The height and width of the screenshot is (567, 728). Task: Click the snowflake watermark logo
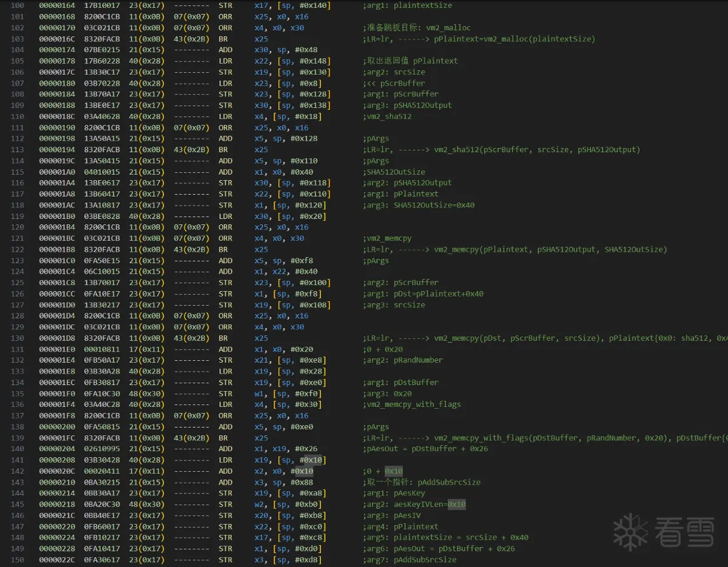(630, 532)
